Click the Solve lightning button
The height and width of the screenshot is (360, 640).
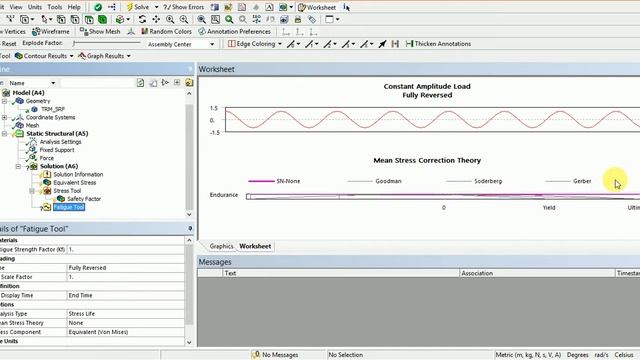point(138,7)
